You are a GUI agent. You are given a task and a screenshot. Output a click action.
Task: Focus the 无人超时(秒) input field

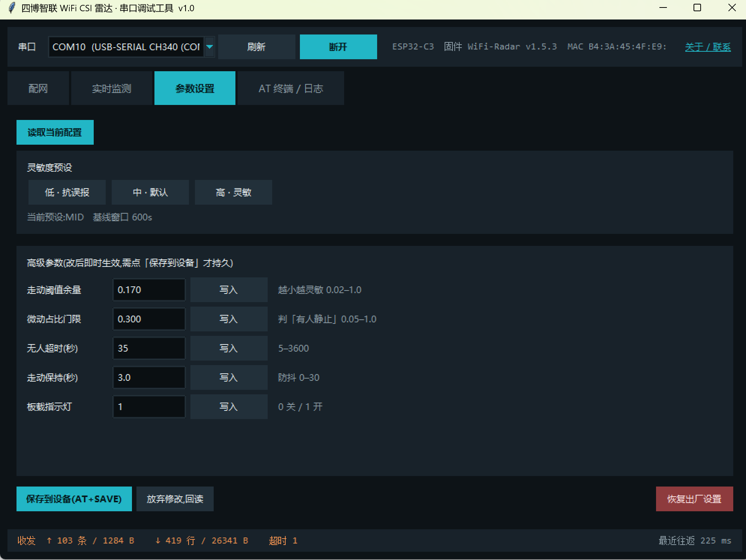(149, 348)
